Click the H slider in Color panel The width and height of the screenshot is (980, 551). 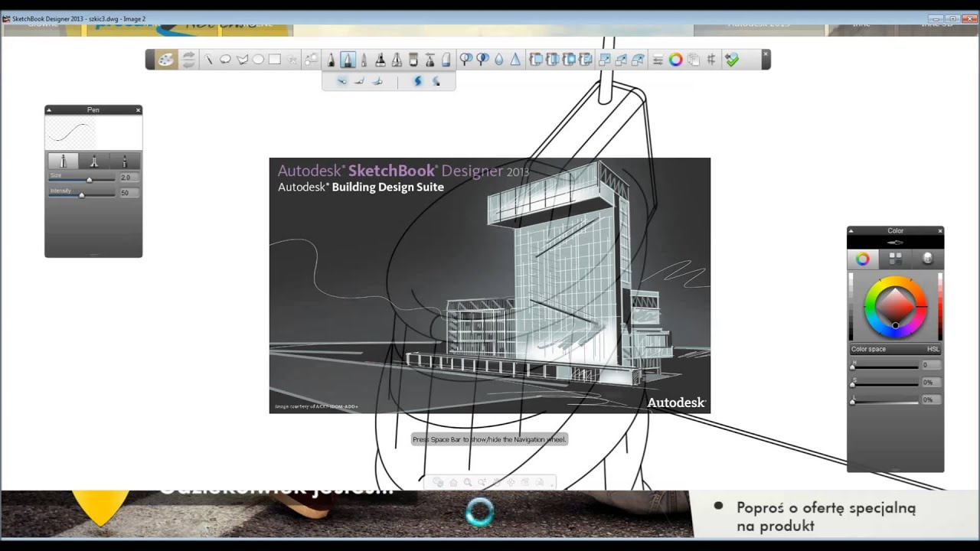(x=884, y=367)
